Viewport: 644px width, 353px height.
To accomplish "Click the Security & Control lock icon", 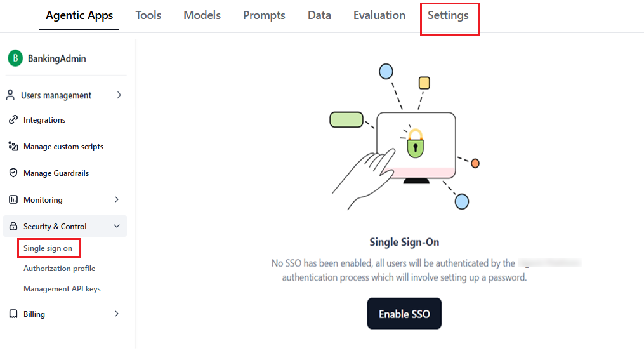I will click(13, 227).
